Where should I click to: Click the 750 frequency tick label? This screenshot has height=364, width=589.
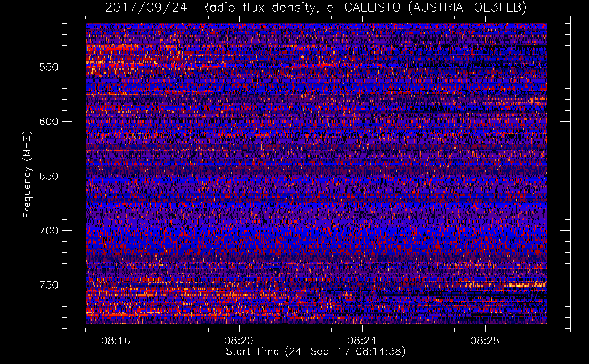click(49, 285)
